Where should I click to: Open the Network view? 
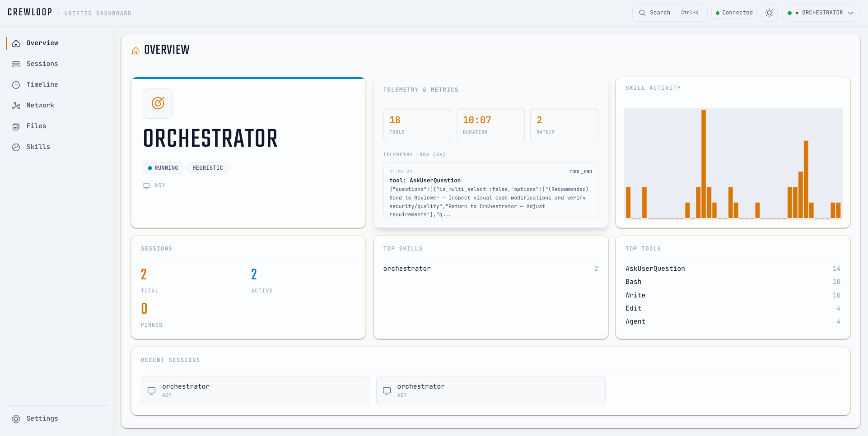coord(56,105)
